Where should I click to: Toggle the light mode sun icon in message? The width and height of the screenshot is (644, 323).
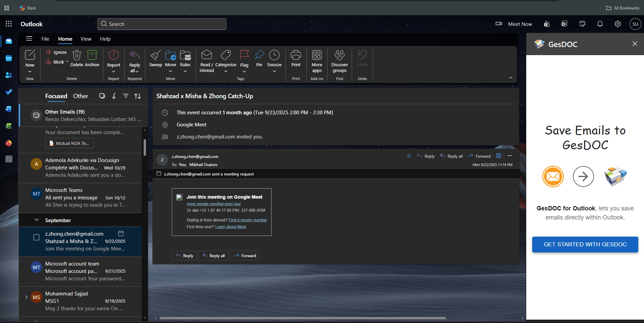409,156
